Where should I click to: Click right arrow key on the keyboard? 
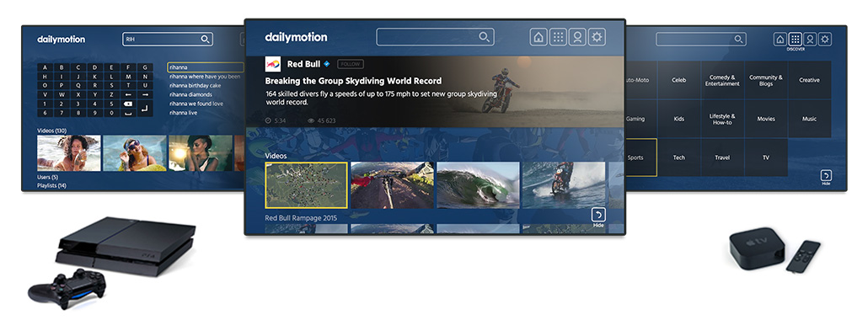pyautogui.click(x=145, y=94)
